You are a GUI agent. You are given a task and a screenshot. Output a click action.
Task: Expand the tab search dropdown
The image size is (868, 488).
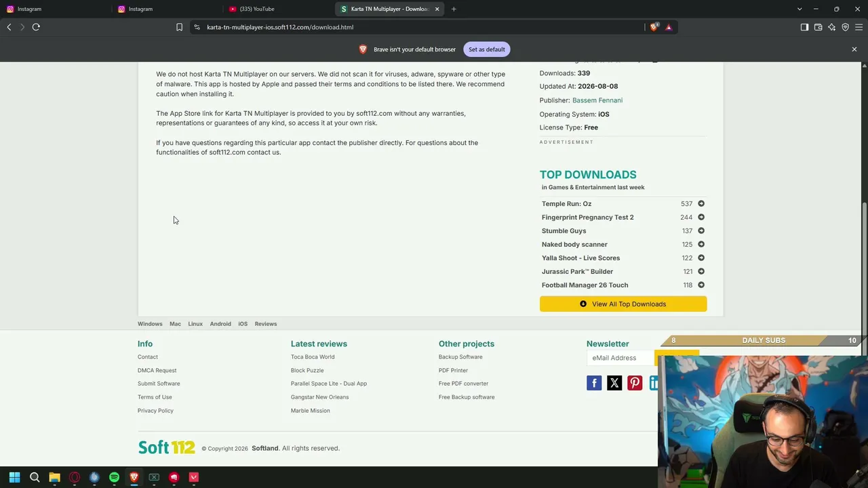click(800, 9)
